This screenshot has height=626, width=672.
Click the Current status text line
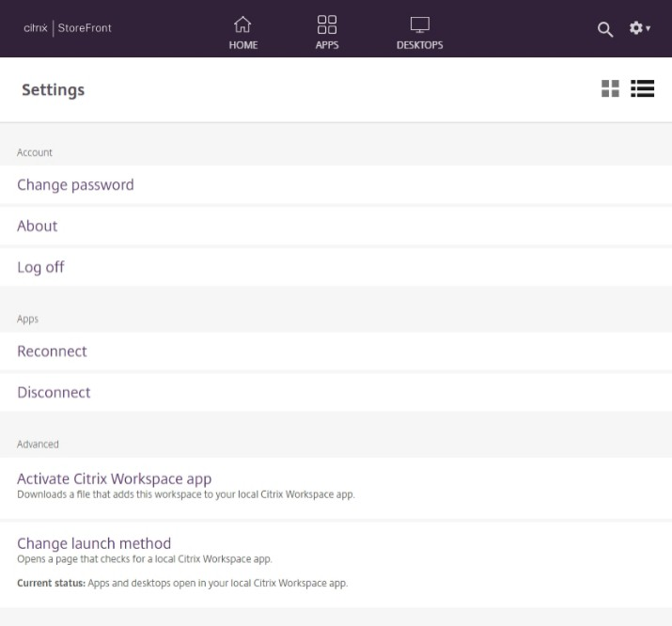[x=182, y=583]
